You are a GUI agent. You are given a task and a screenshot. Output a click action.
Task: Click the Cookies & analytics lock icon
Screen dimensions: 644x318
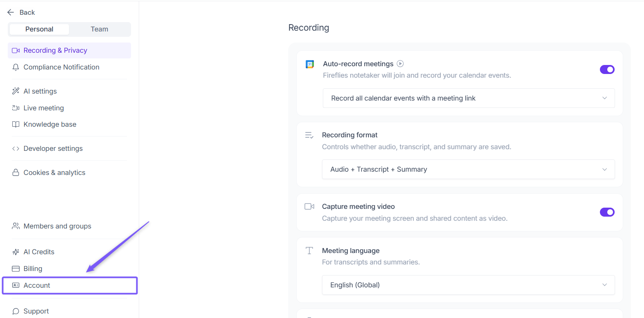16,172
